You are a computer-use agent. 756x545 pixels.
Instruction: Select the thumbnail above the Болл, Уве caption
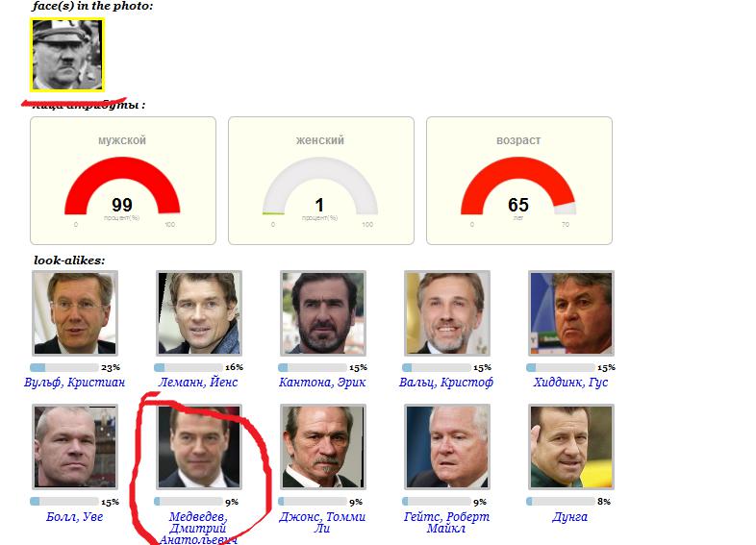[75, 447]
